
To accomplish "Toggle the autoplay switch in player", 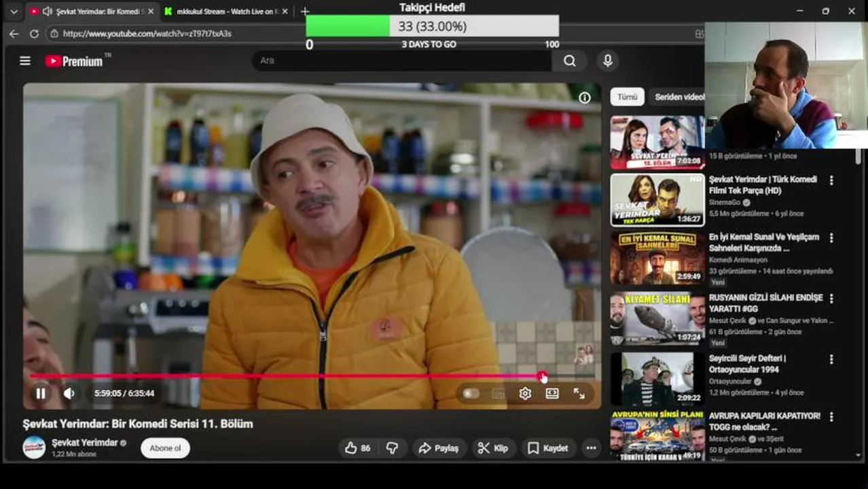I will coord(471,393).
